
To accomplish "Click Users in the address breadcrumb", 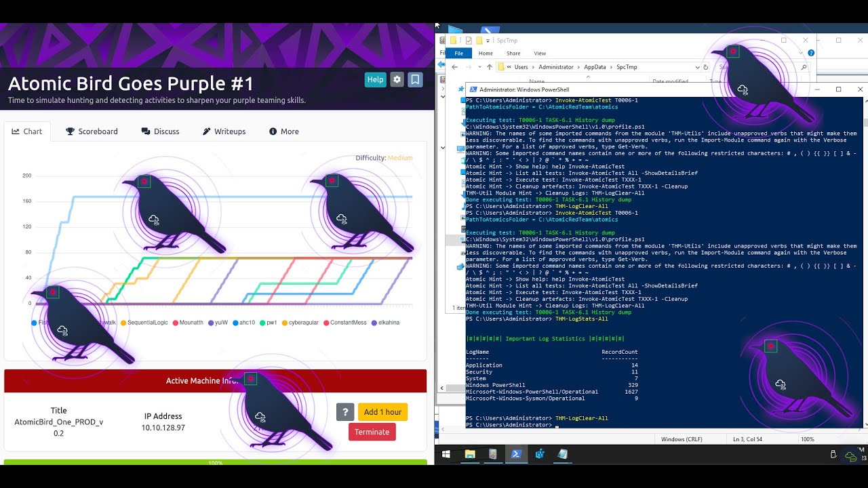I will [x=521, y=67].
